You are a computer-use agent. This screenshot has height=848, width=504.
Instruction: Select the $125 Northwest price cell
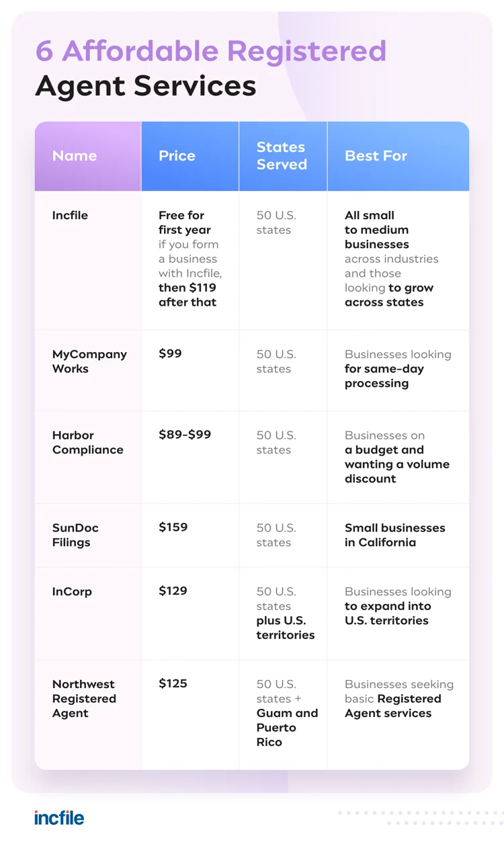[173, 684]
